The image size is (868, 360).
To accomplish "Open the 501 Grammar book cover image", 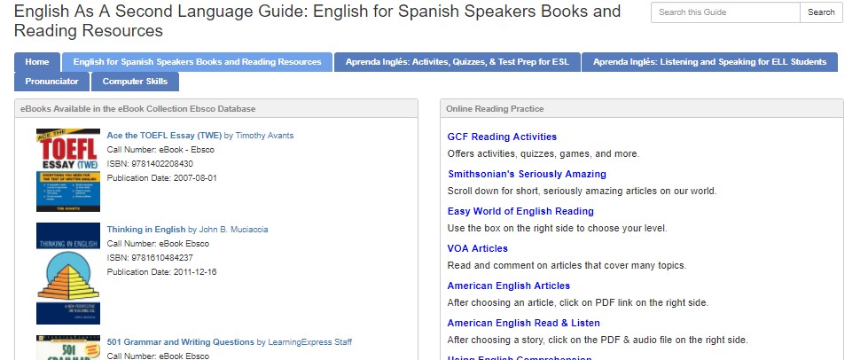I will tap(67, 348).
